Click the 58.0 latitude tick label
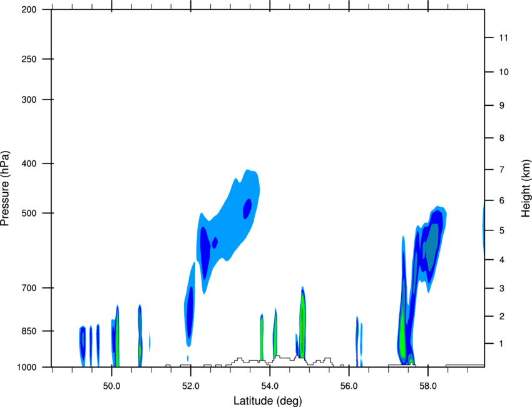Viewport: 532px width, 407px height. (x=428, y=386)
